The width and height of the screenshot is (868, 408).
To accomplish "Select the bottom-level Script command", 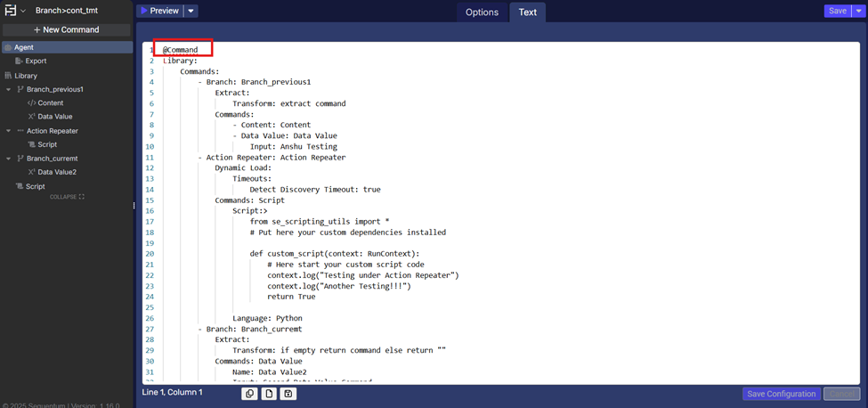I will 36,186.
